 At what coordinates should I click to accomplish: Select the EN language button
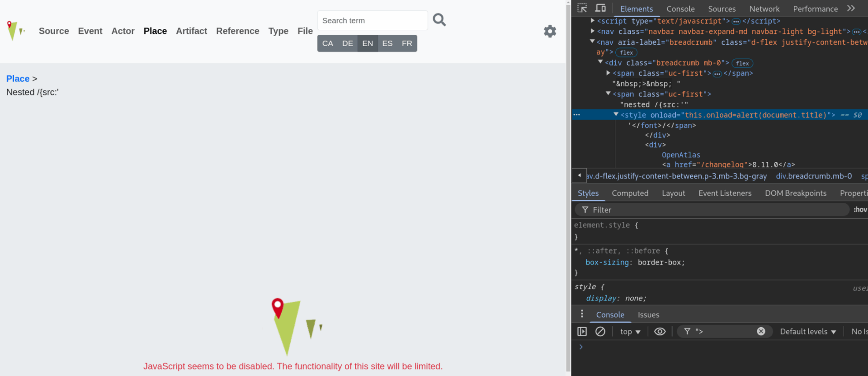(368, 43)
